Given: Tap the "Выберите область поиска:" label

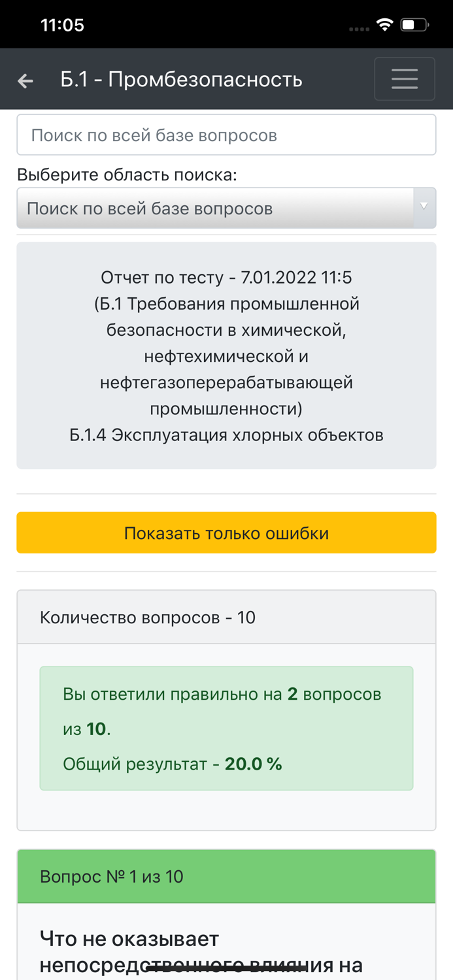Looking at the screenshot, I should click(x=105, y=174).
